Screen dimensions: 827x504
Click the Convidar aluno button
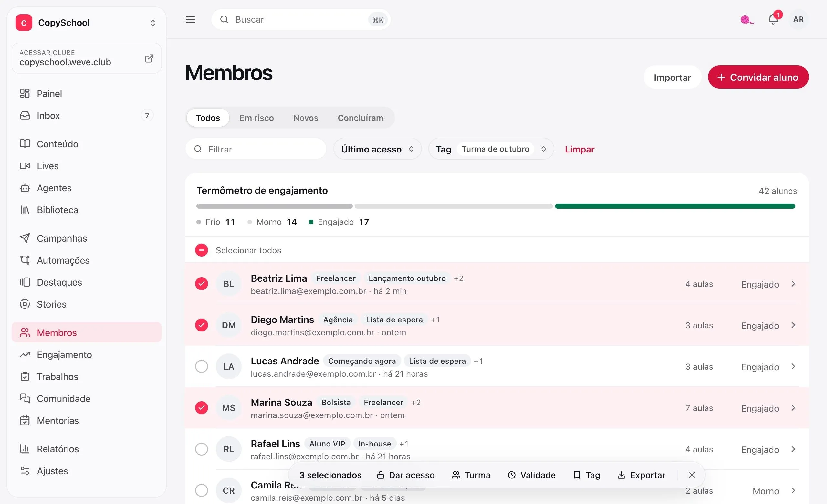tap(758, 77)
